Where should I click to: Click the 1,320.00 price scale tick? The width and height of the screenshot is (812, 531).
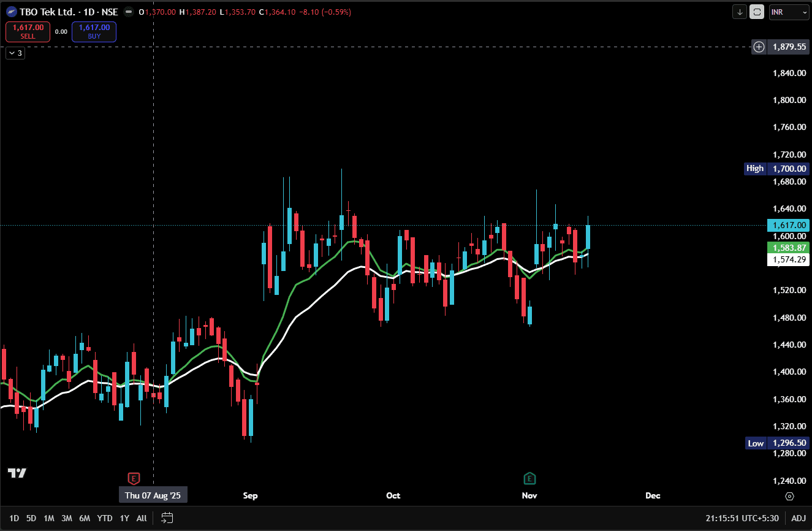point(789,426)
